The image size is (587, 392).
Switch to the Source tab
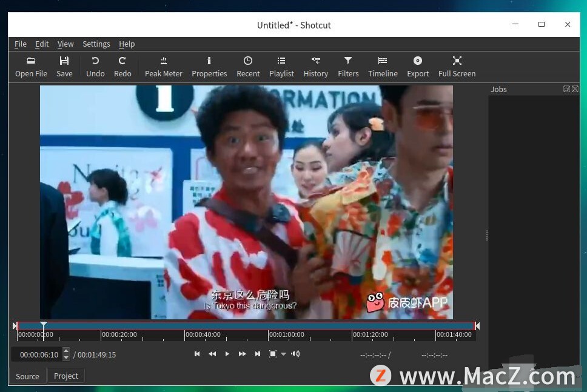tap(27, 376)
